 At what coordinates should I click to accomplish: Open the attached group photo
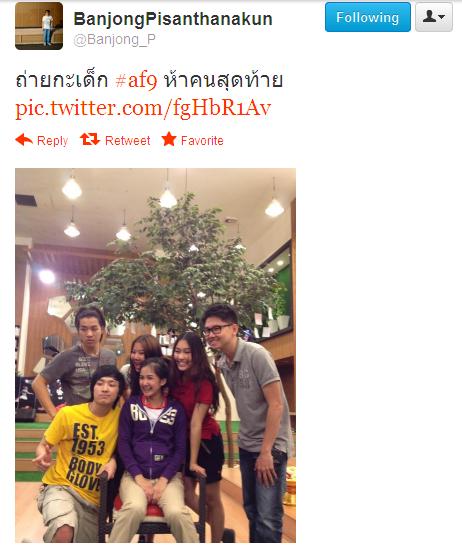click(155, 355)
